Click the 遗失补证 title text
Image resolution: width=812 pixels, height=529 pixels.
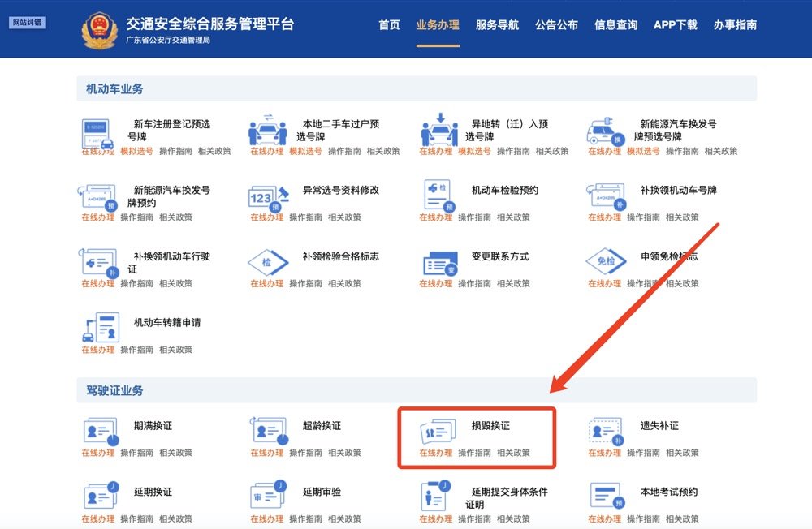[659, 425]
